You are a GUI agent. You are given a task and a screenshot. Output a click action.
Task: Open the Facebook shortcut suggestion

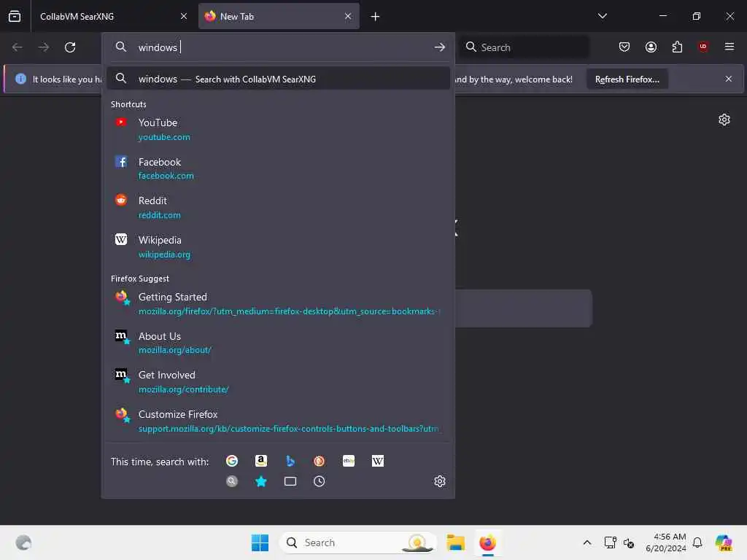point(278,168)
